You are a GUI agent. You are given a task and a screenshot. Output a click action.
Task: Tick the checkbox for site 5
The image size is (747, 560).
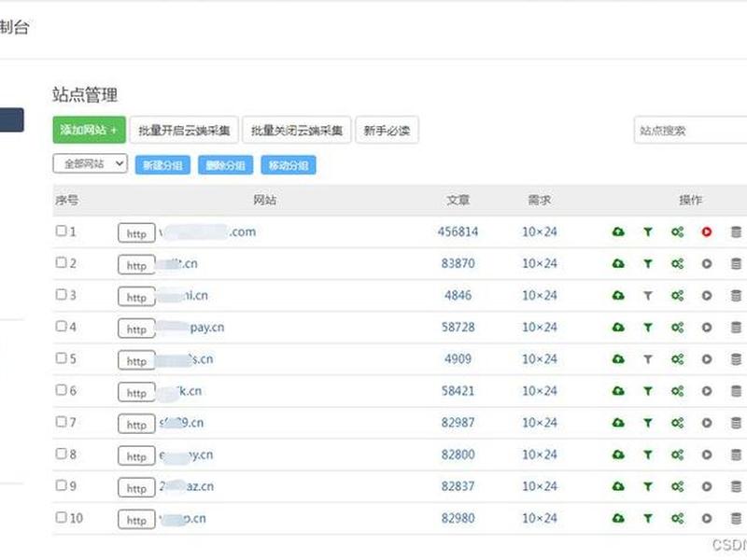click(61, 358)
